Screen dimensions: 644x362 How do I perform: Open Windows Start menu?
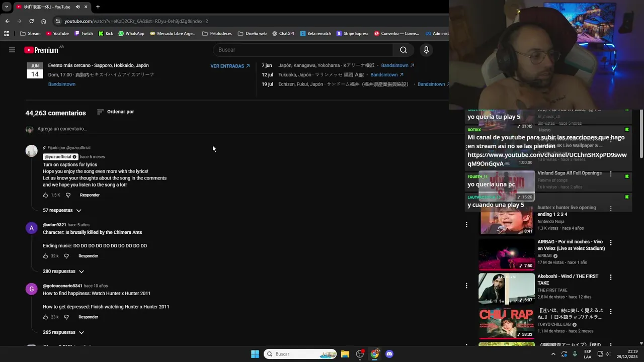255,354
